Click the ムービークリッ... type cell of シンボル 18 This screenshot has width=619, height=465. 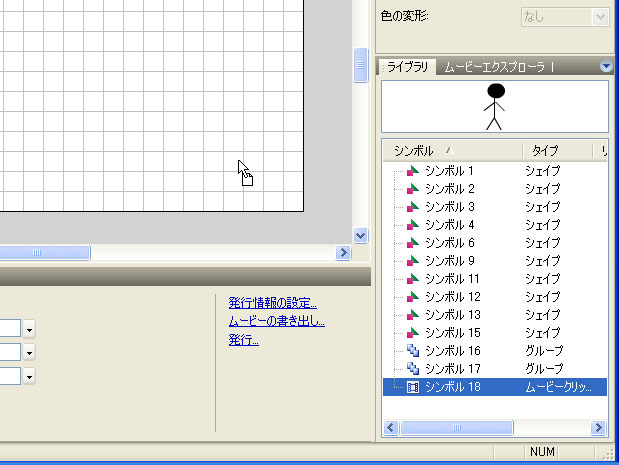pyautogui.click(x=558, y=387)
